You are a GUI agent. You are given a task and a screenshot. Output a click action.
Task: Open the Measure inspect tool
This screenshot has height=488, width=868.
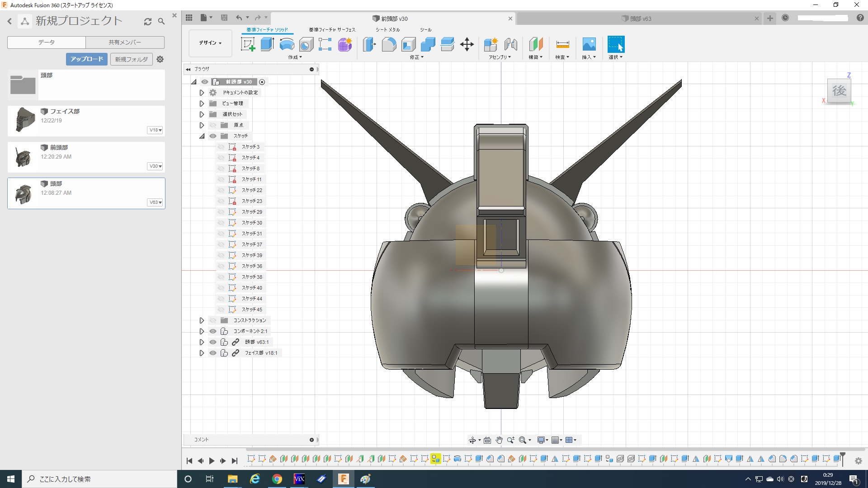[x=562, y=44]
